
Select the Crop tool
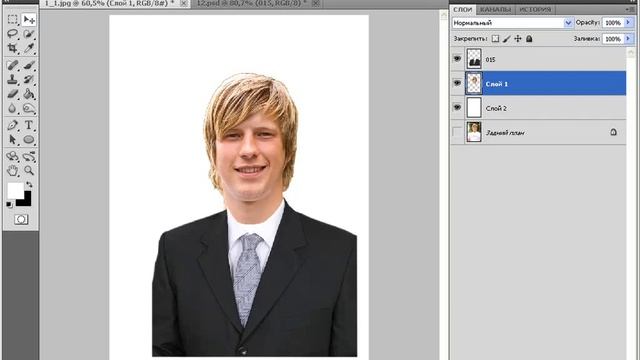click(13, 48)
